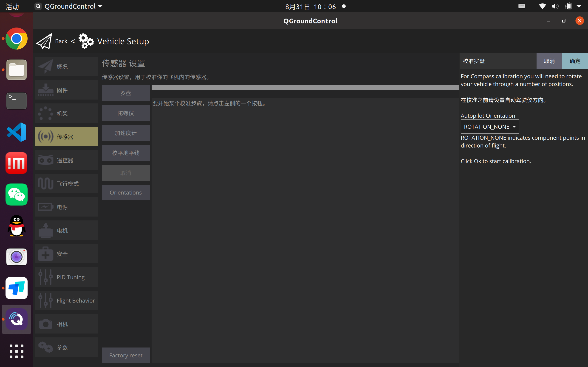Image resolution: width=588 pixels, height=367 pixels.
Task: Switch to the PID Tuning tab
Action: pyautogui.click(x=66, y=277)
